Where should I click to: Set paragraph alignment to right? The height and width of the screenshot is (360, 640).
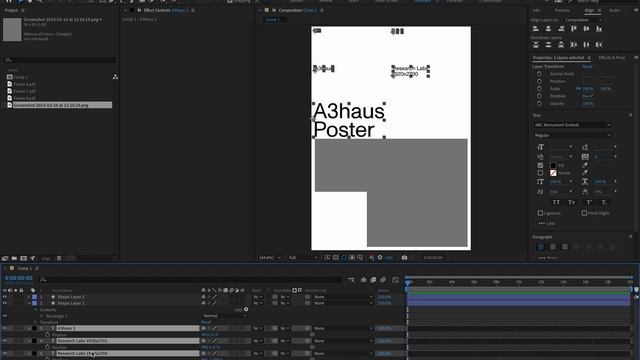click(x=565, y=247)
